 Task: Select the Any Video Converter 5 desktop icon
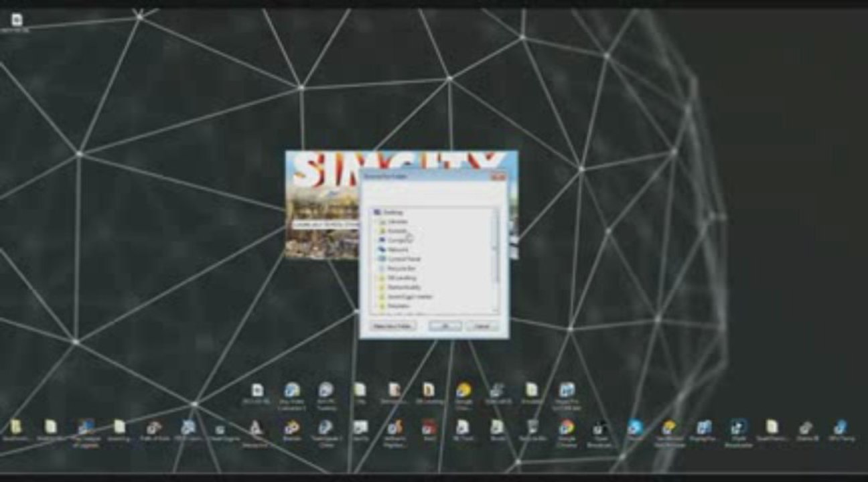point(291,396)
